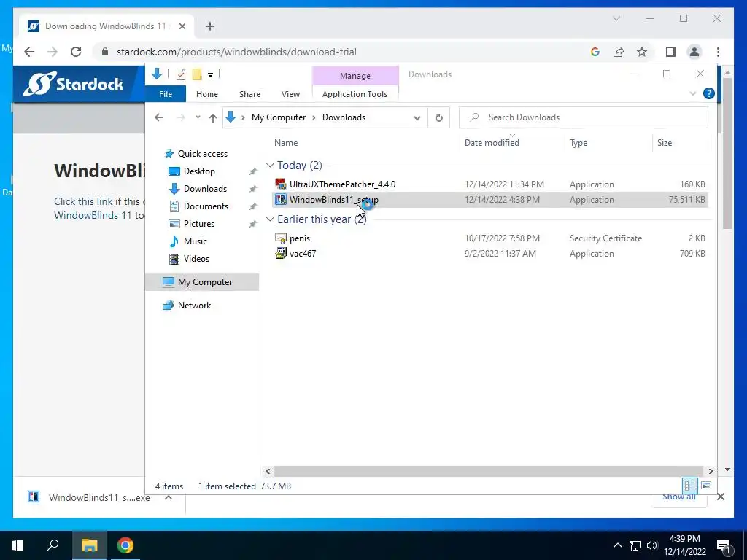This screenshot has height=560, width=747.
Task: Bookmark this page with star icon
Action: 642,52
